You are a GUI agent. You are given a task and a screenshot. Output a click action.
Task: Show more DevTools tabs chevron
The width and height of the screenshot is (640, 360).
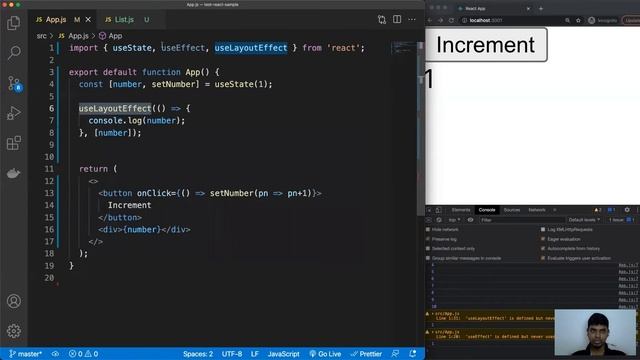[555, 210]
